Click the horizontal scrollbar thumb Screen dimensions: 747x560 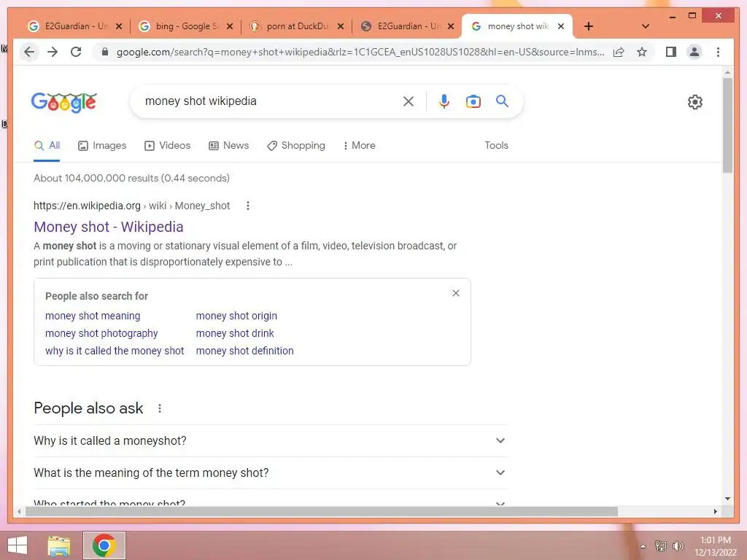[x=322, y=512]
